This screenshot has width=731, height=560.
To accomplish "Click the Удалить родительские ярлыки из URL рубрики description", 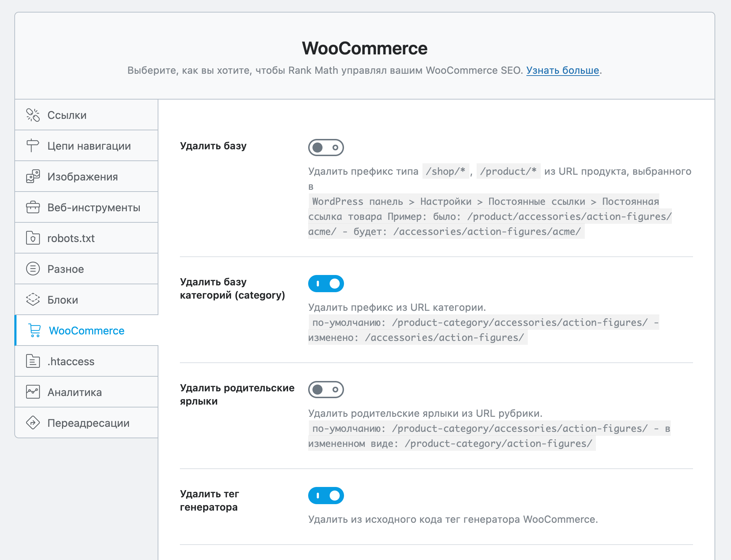I will click(x=425, y=413).
